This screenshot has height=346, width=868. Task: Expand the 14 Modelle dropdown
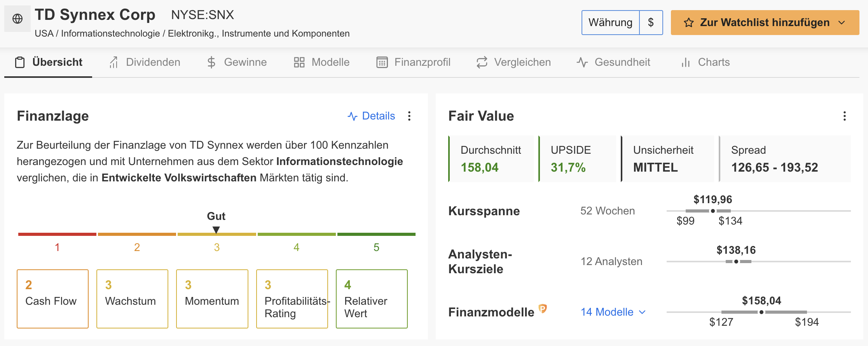(613, 312)
